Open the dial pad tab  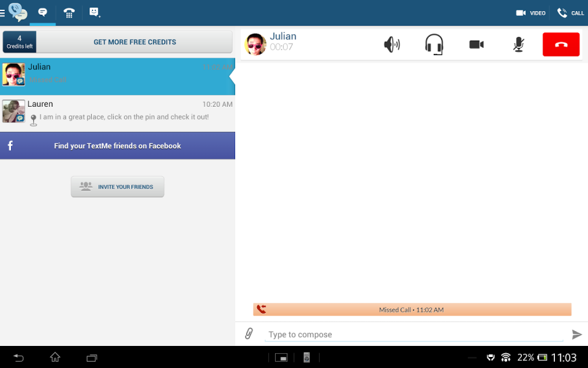[69, 13]
